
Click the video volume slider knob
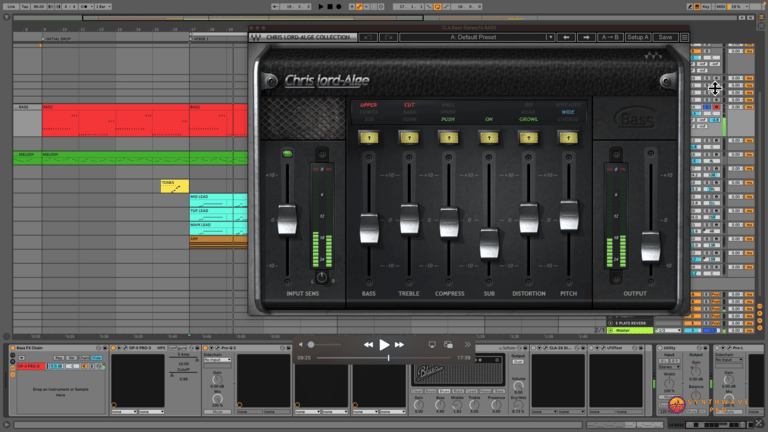[x=311, y=345]
